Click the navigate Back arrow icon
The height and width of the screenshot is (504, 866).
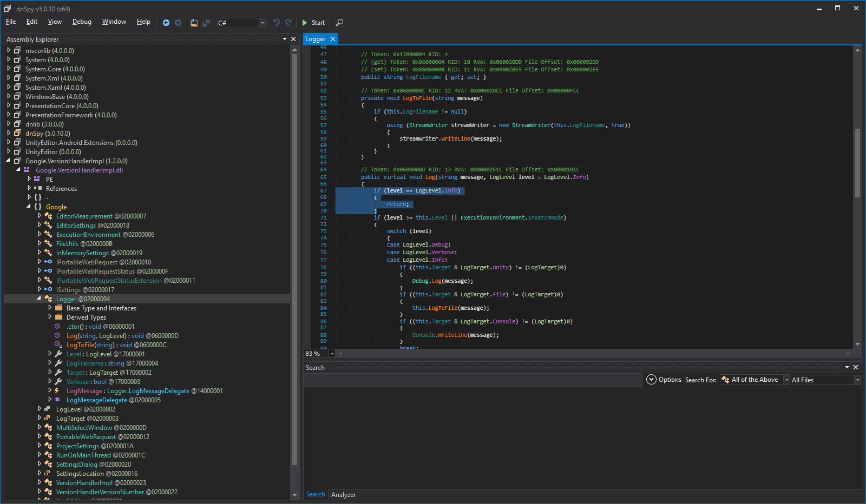[166, 23]
